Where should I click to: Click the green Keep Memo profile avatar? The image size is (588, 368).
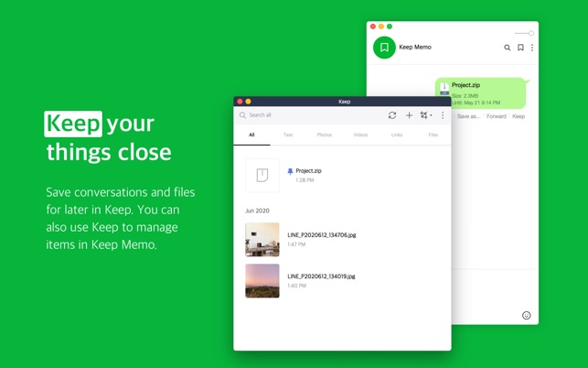(384, 48)
